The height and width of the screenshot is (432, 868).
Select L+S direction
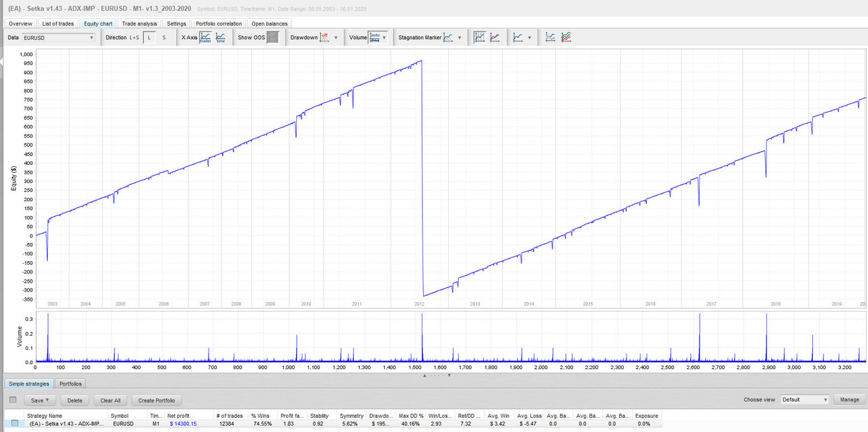135,38
